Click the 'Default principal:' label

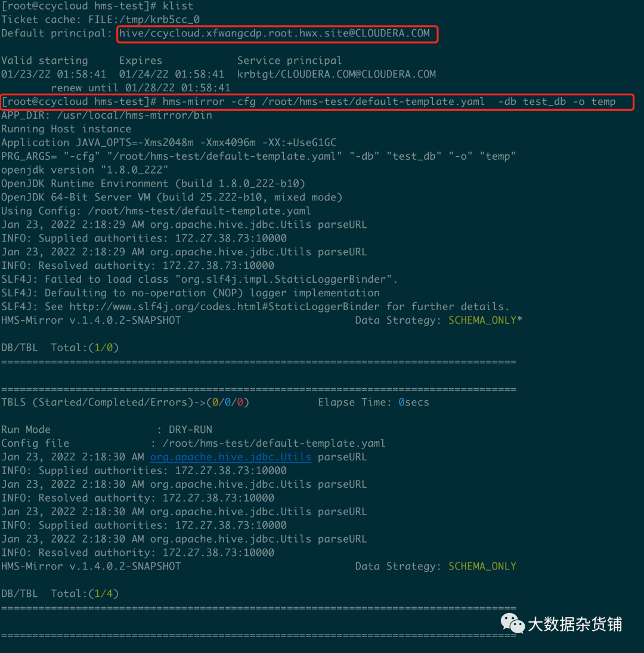click(x=57, y=33)
